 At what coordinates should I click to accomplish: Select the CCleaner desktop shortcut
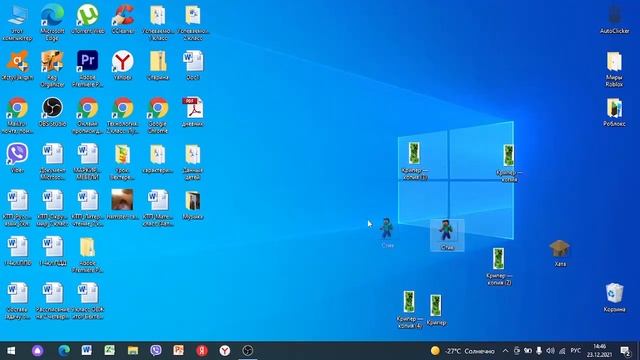click(123, 20)
